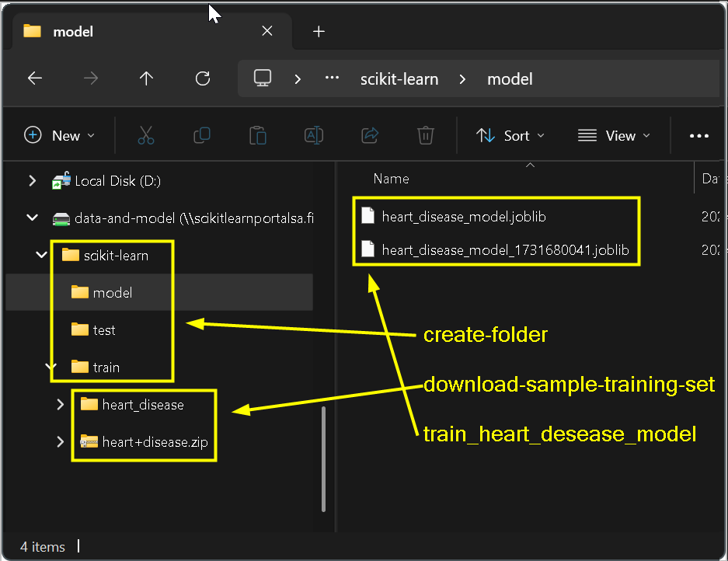Click the Delete trash icon
Viewport: 728px width, 561px height.
[x=425, y=136]
